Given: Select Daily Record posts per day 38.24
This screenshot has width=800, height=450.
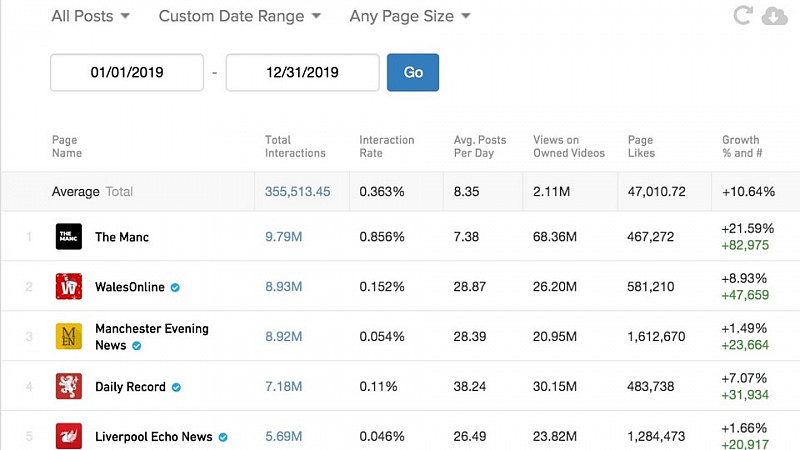Looking at the screenshot, I should pos(469,387).
